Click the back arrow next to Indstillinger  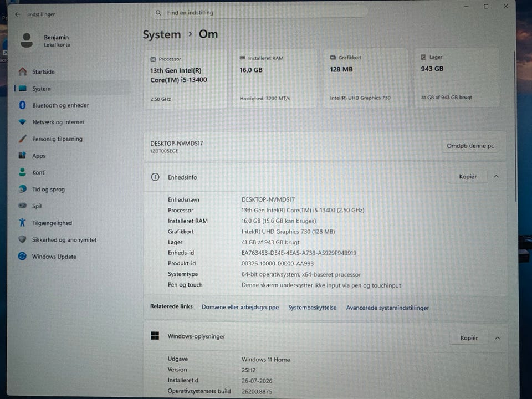click(18, 14)
